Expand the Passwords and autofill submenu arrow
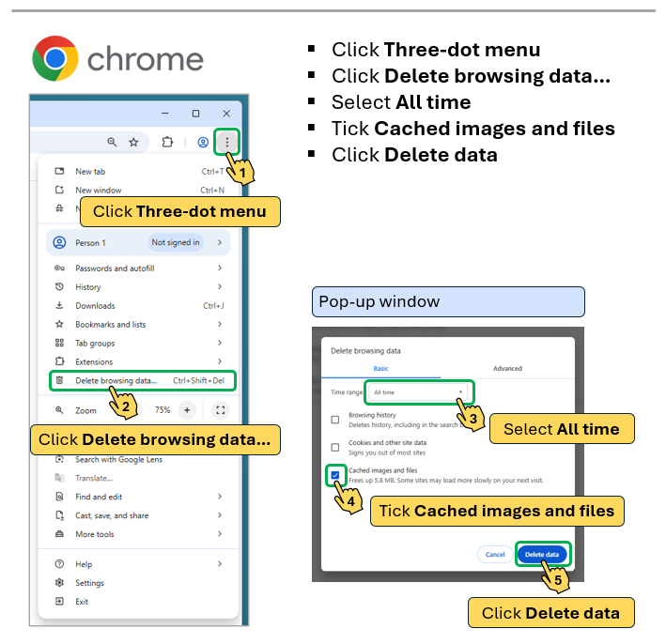Image resolution: width=666 pixels, height=644 pixels. click(x=220, y=268)
